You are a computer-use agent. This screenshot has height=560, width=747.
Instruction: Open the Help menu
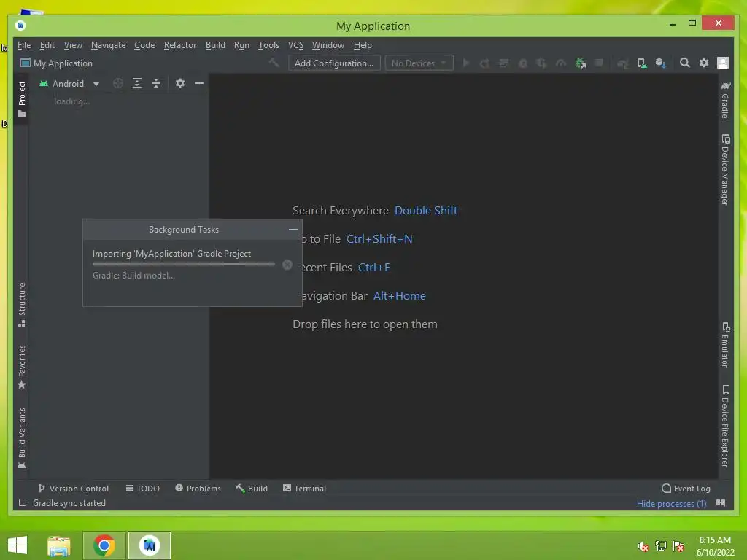tap(363, 45)
